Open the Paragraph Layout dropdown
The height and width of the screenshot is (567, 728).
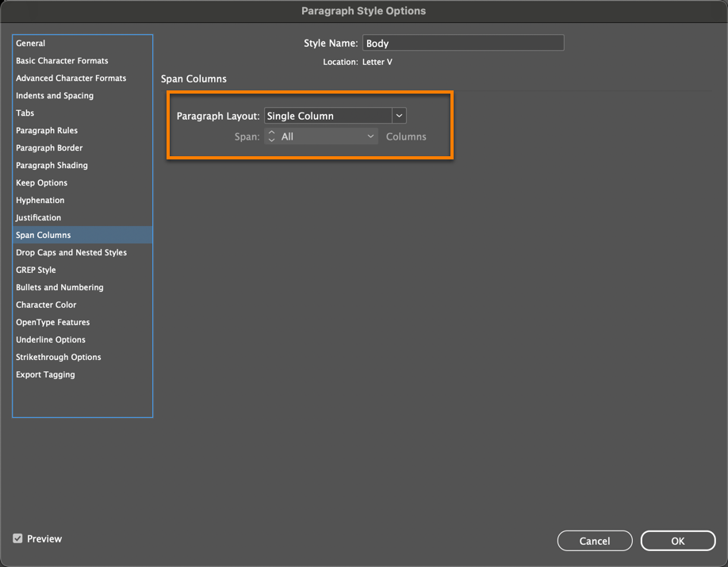click(333, 115)
